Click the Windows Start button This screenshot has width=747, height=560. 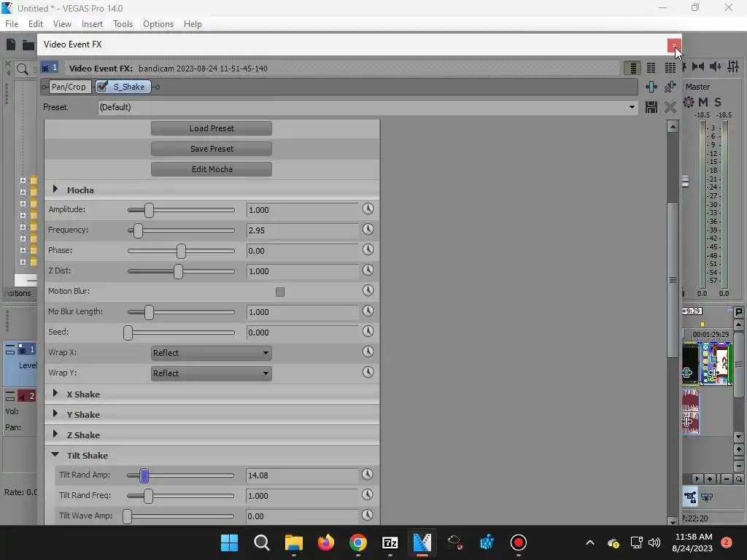coord(229,542)
